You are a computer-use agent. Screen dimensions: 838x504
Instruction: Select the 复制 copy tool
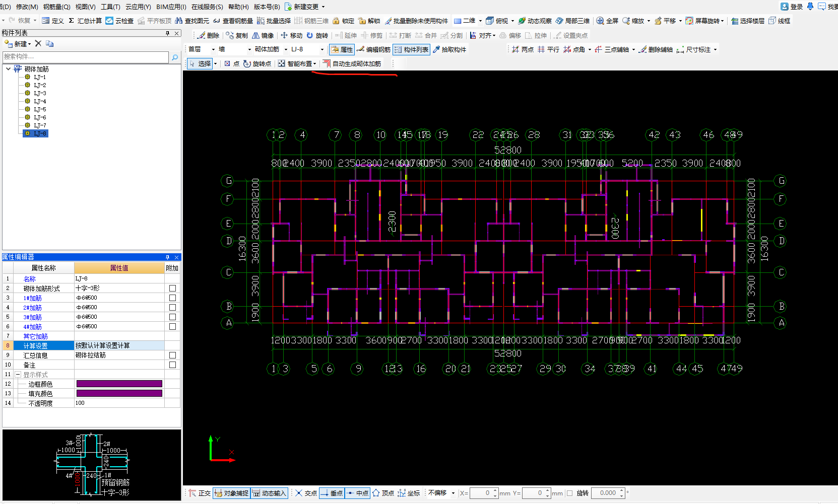coord(237,35)
